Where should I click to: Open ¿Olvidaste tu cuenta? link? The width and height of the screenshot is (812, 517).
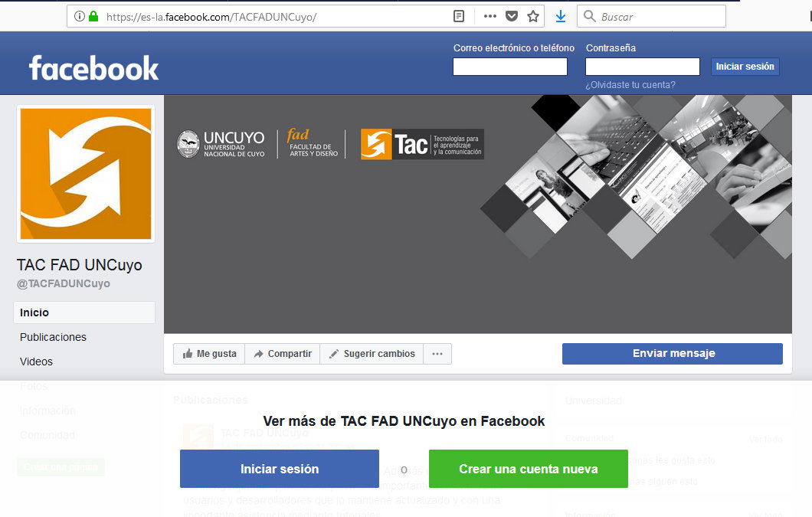click(630, 85)
